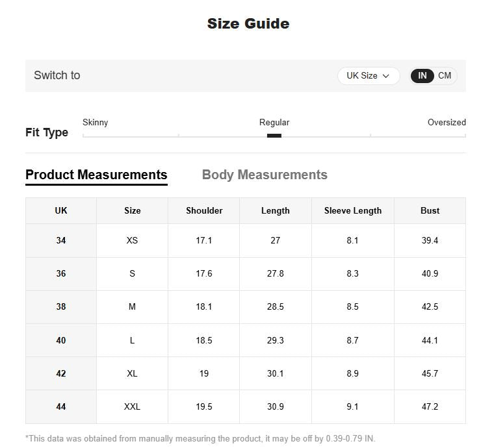Viewport: 481px width, 448px height.
Task: Select the IN unit toggle
Action: [x=422, y=76]
